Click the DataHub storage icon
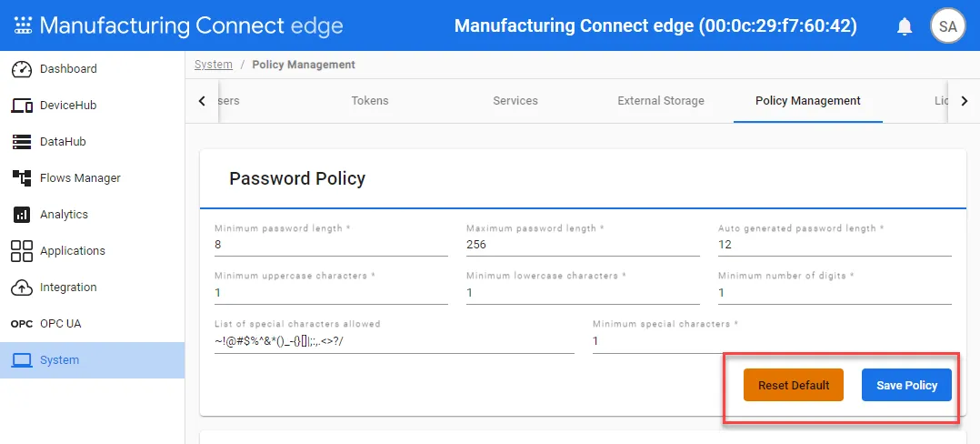The width and height of the screenshot is (980, 444). pyautogui.click(x=22, y=141)
